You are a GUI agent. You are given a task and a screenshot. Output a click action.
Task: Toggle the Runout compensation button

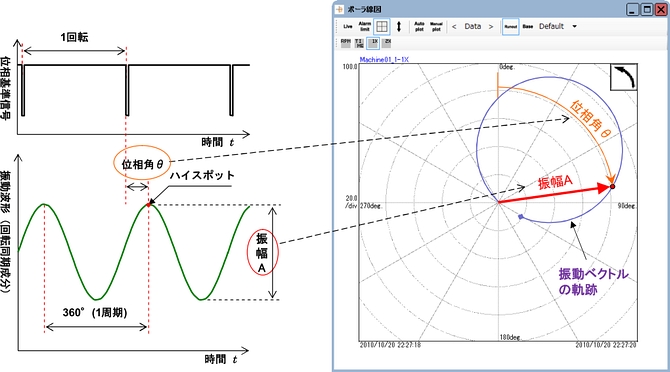tap(511, 26)
